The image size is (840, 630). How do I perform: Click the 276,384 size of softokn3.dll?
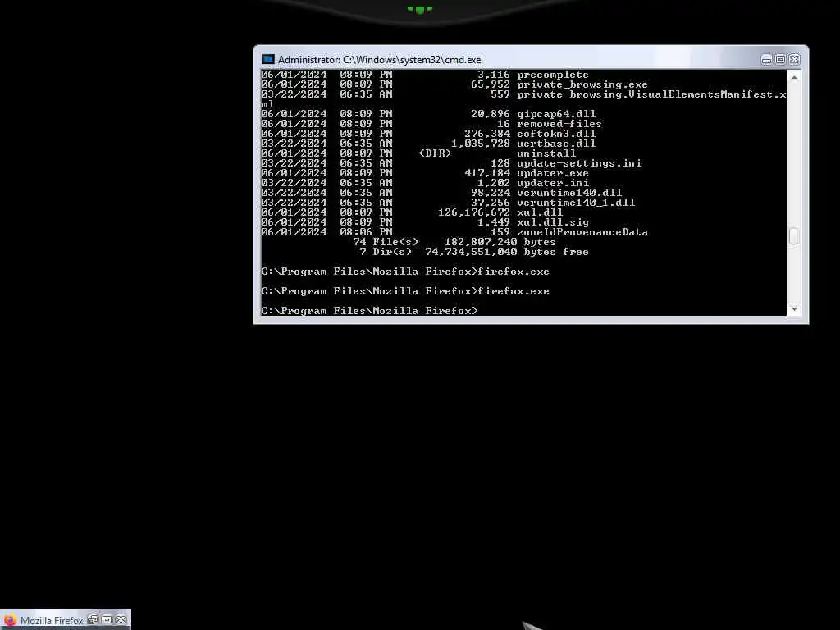(486, 134)
